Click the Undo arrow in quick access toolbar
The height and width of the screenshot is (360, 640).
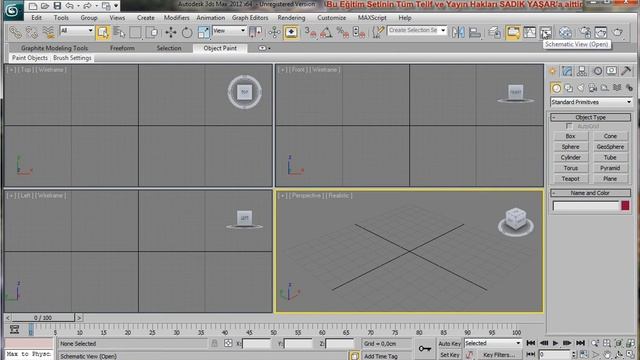(x=69, y=6)
